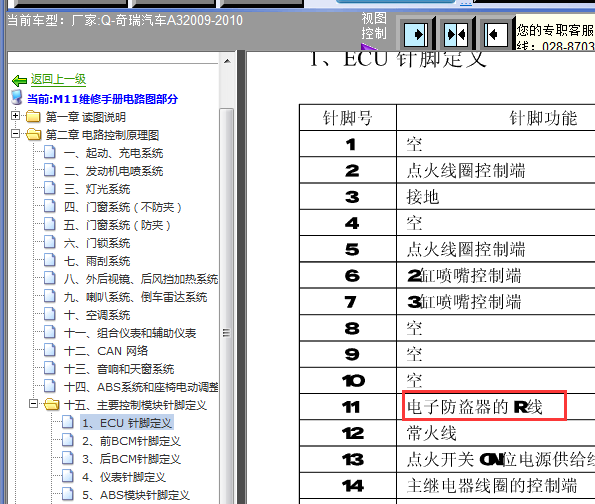Open 九、喇叭系统、倒车雷达系统 page
The image size is (595, 504).
[x=135, y=297]
